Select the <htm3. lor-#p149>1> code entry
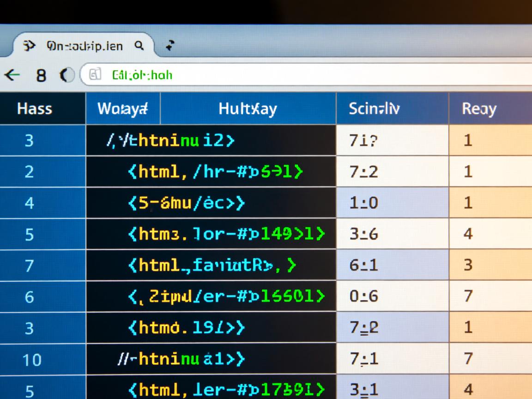The width and height of the screenshot is (532, 399). tap(226, 234)
